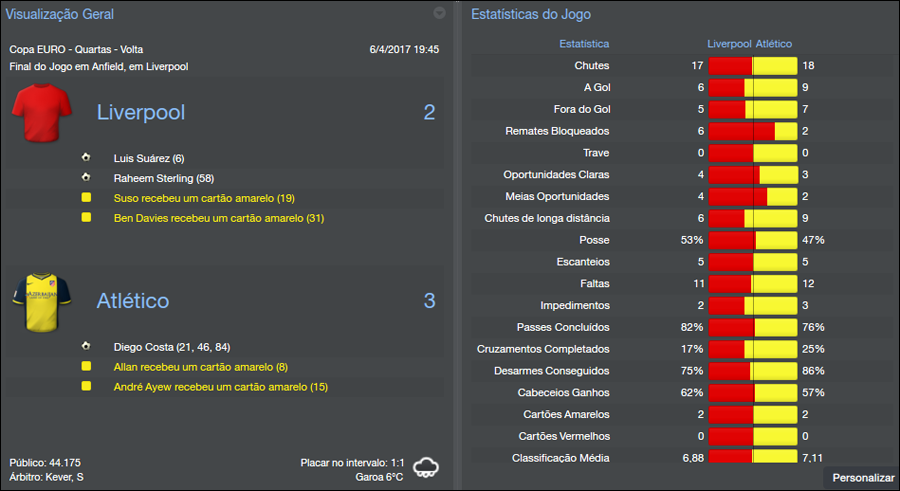Open the Liverpool team name link
The width and height of the screenshot is (900, 491).
pos(141,112)
